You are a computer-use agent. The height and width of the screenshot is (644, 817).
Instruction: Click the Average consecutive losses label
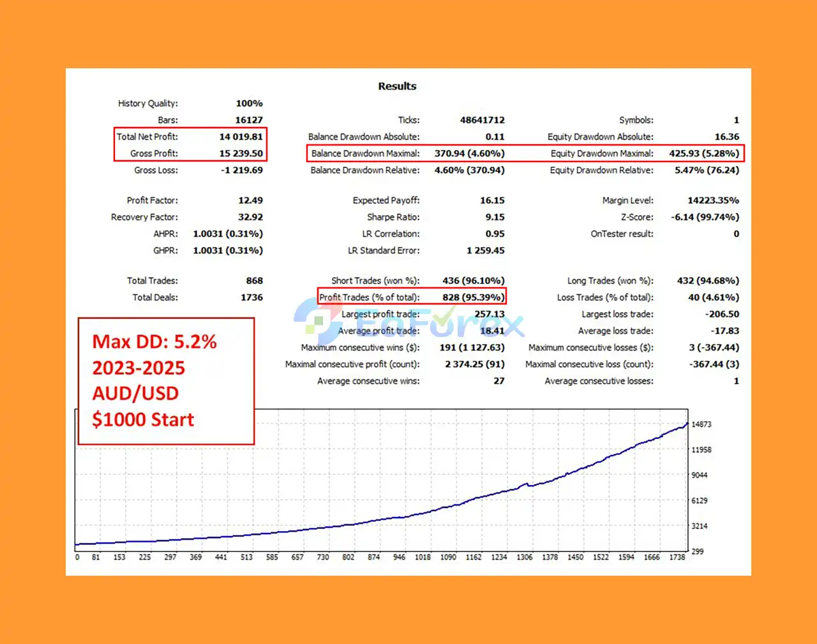tap(599, 381)
